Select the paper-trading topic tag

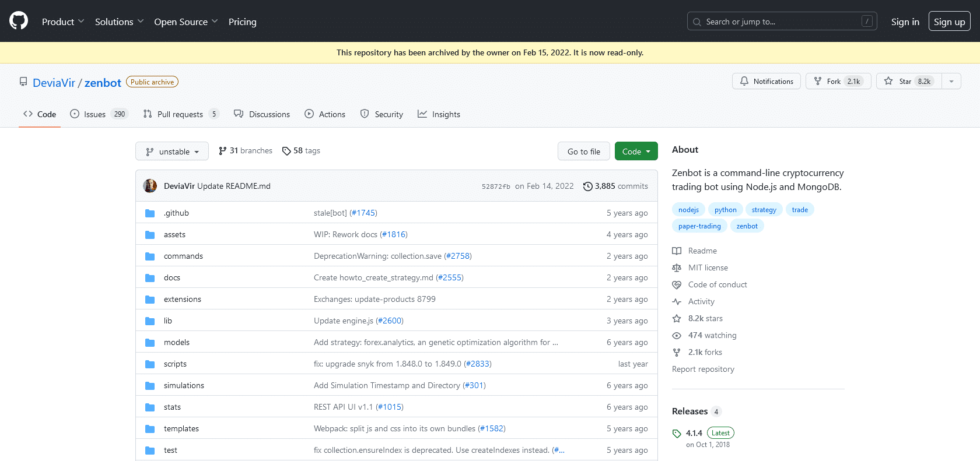tap(699, 226)
